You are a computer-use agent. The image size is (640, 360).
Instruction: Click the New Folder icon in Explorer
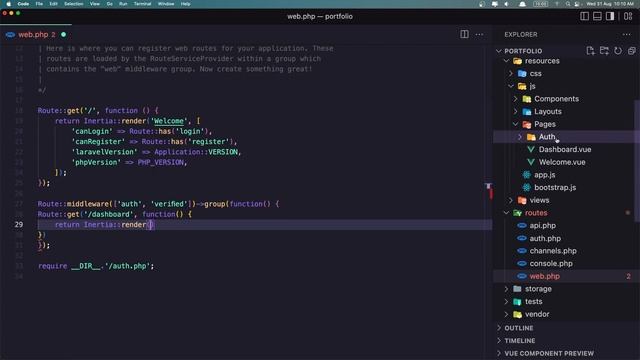(x=604, y=51)
